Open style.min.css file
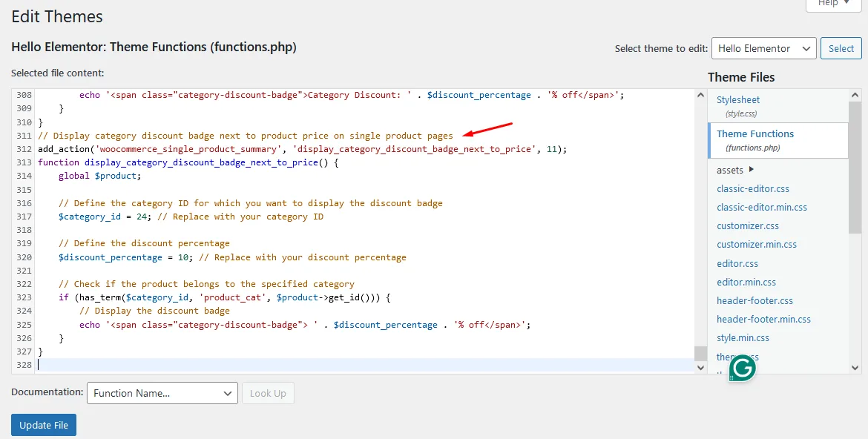Image resolution: width=868 pixels, height=439 pixels. pos(743,338)
